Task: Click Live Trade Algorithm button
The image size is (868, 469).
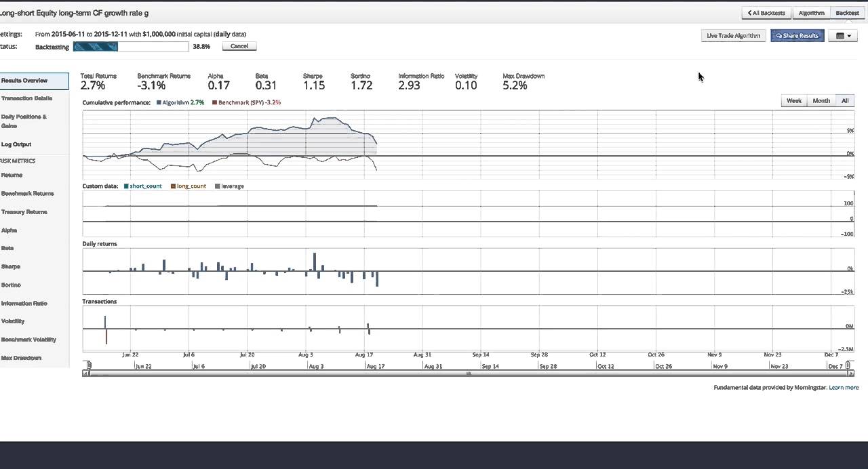Action: click(733, 35)
